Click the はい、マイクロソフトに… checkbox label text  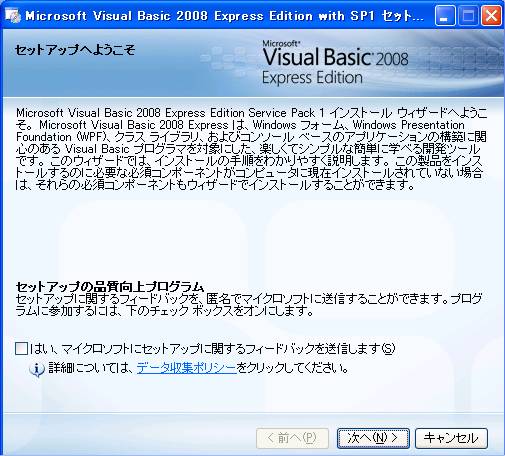(213, 349)
